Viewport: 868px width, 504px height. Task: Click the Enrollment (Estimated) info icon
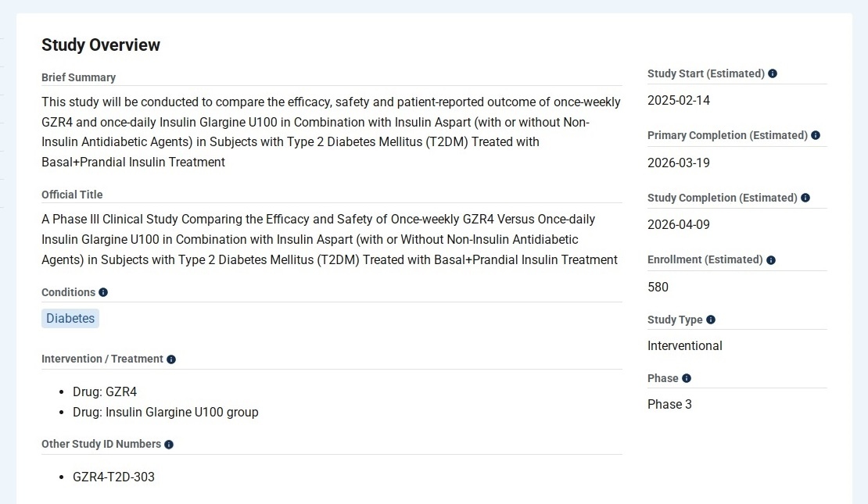(771, 260)
